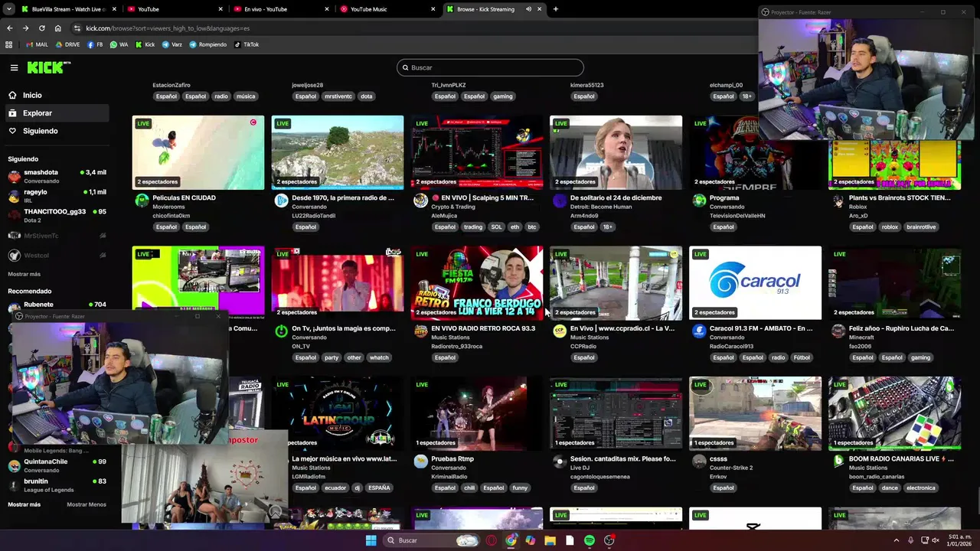Mute the Browse - Kick Streaming tab audio
The width and height of the screenshot is (980, 551).
(528, 9)
